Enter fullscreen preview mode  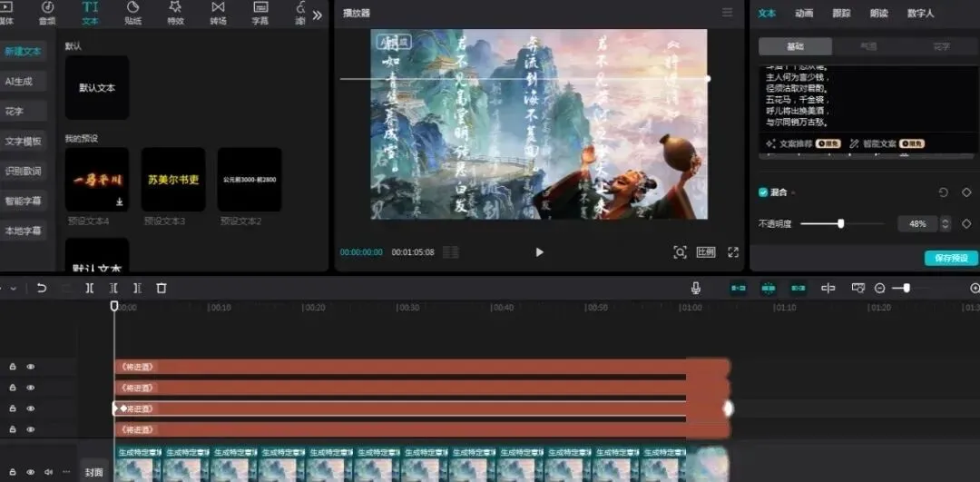[733, 252]
